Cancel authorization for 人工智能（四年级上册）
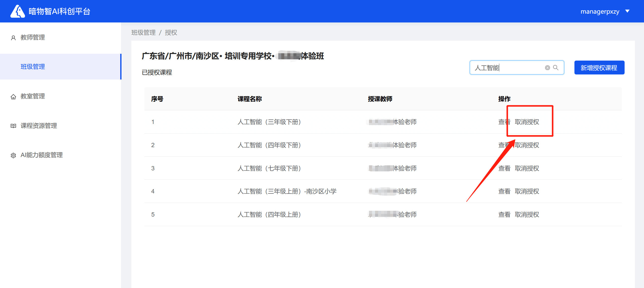Screen dimensions: 644x288 [527, 215]
